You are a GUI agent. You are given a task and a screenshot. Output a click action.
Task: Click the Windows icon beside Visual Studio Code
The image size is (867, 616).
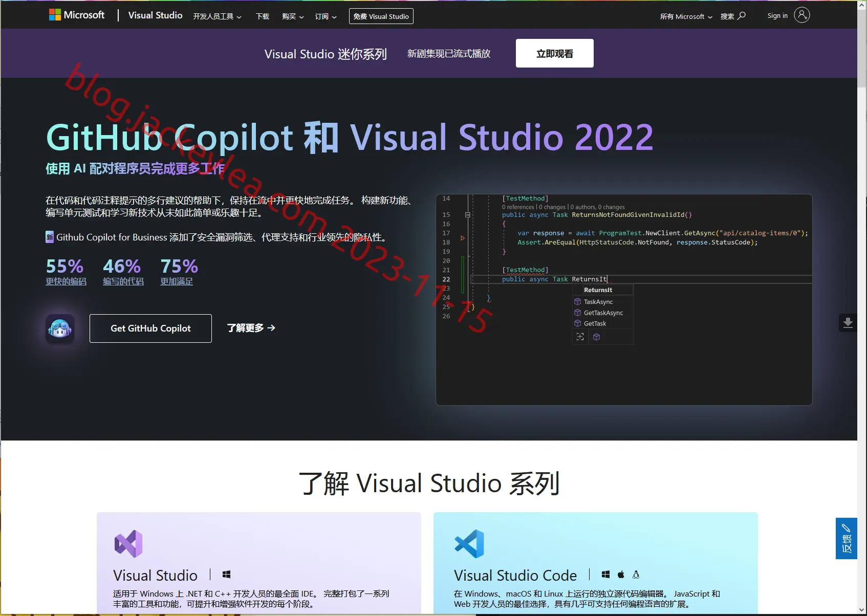[606, 575]
